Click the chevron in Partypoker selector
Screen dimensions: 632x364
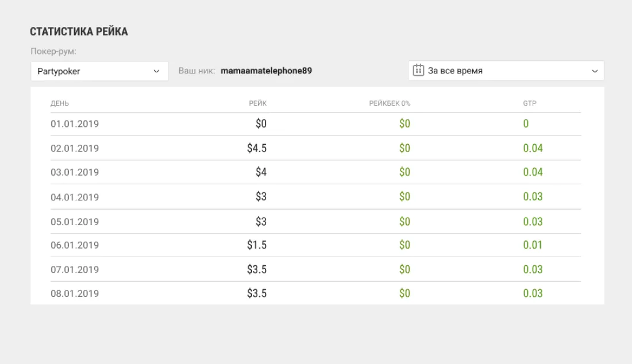[156, 71]
